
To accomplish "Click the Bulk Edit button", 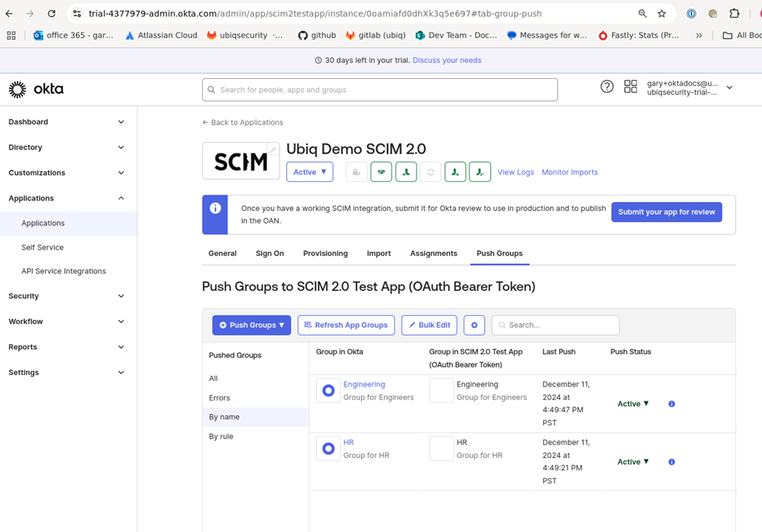I will point(429,325).
